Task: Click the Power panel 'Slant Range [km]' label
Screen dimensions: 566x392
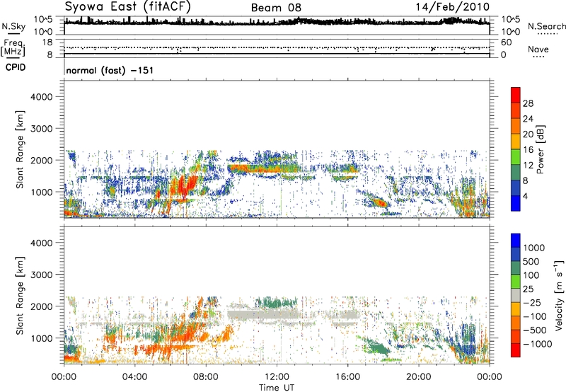Action: coord(20,149)
